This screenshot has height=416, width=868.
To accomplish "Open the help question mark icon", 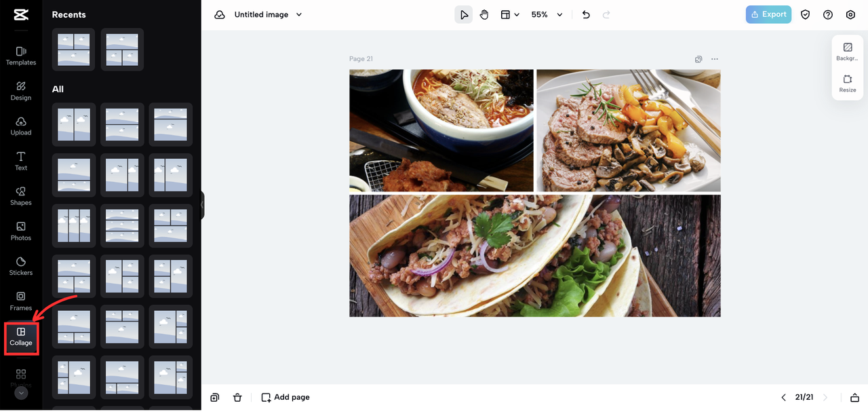I will coord(828,14).
